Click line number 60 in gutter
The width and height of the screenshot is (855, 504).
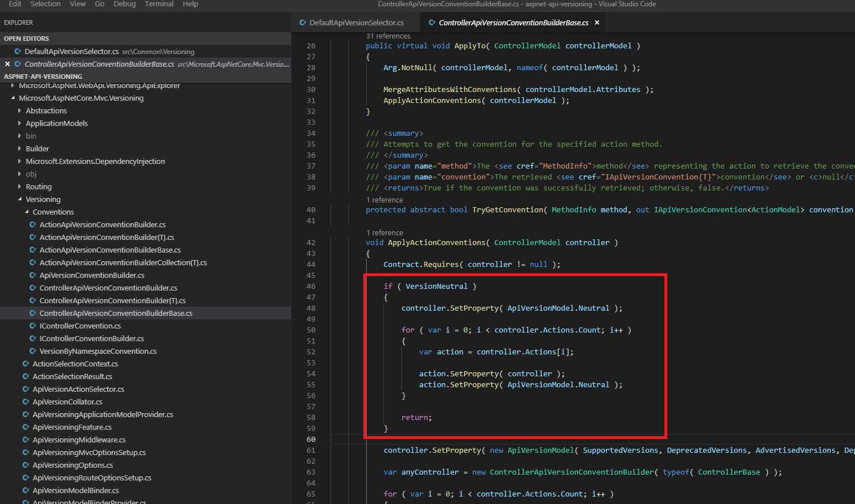(311, 439)
